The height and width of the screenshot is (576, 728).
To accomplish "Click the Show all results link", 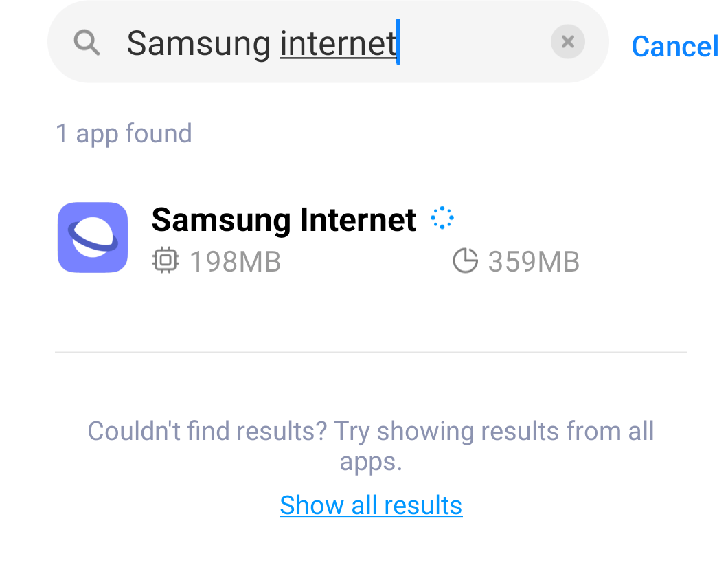I will tap(371, 505).
